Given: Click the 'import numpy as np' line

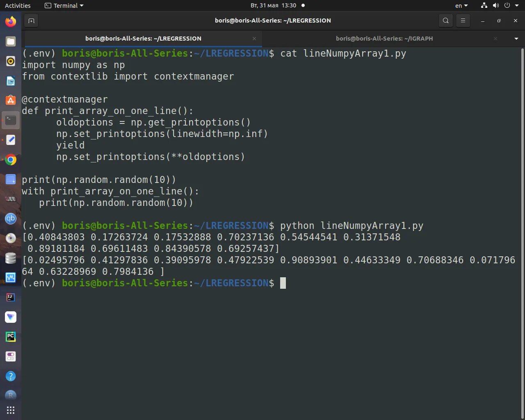Looking at the screenshot, I should point(73,65).
